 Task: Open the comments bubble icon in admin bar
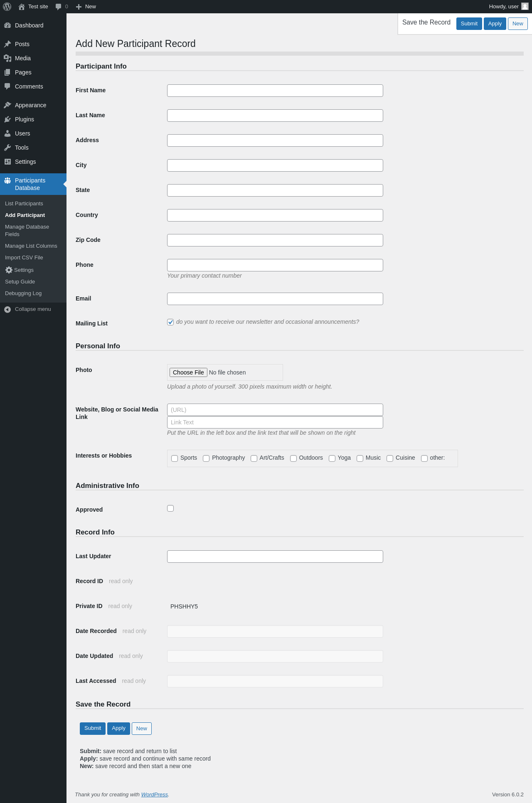(x=59, y=7)
